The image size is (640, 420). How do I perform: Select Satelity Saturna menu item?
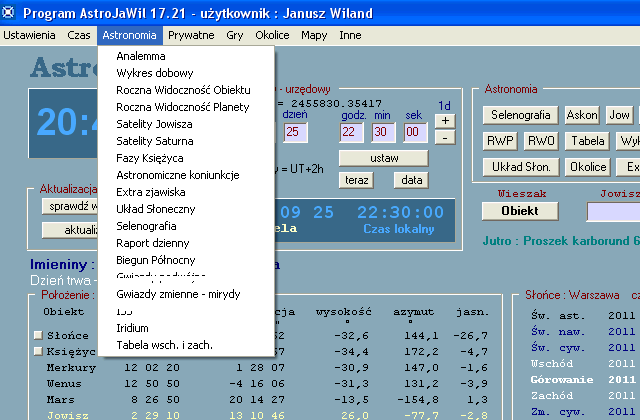pyautogui.click(x=186, y=141)
